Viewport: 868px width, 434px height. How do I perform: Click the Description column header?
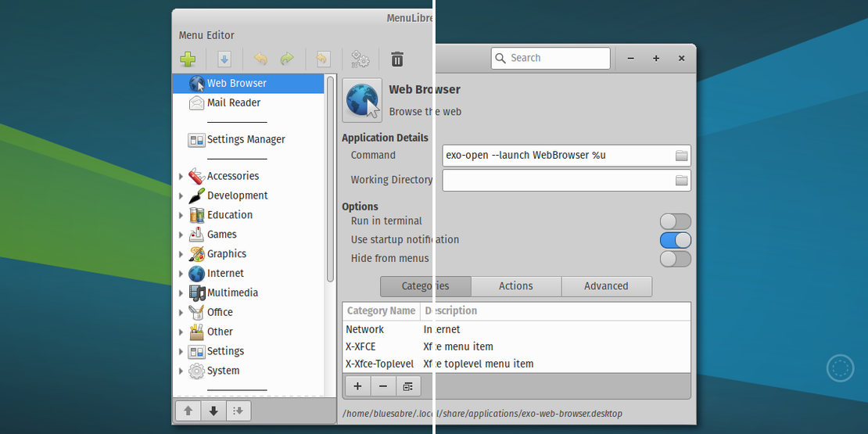(x=556, y=311)
